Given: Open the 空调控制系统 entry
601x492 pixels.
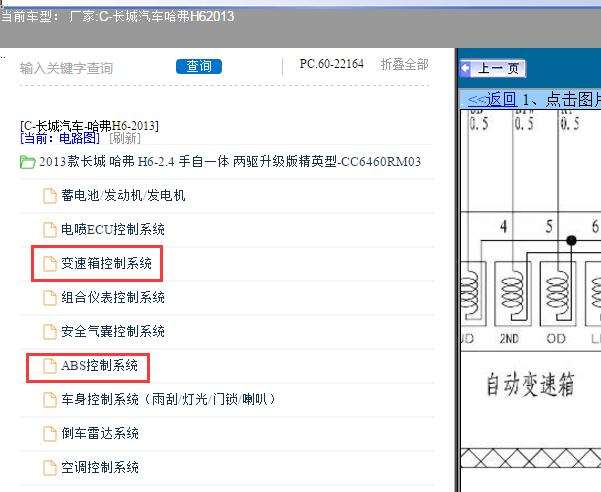Looking at the screenshot, I should pyautogui.click(x=100, y=467).
